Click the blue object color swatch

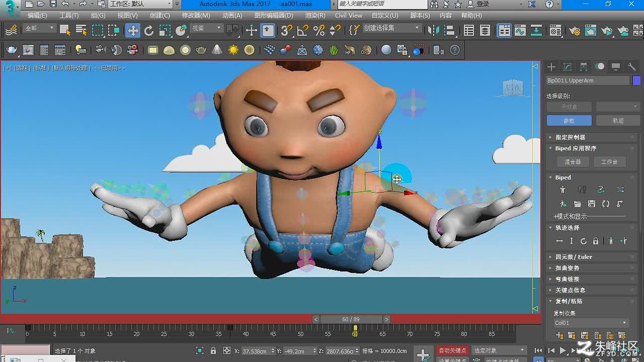[636, 80]
